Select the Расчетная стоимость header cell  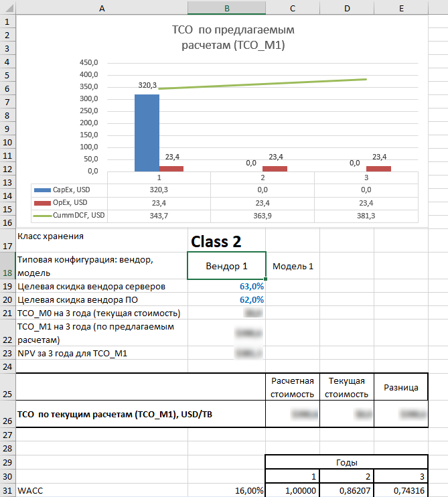click(293, 387)
